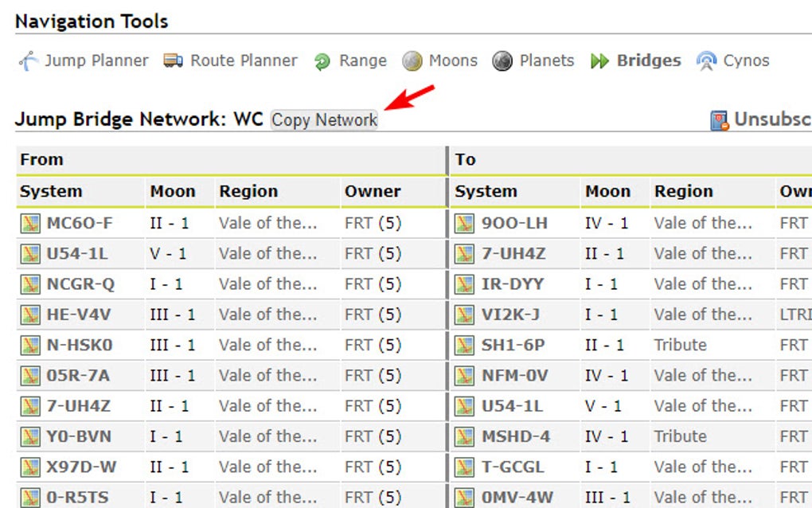Open the Jump Planner tool
Image resolution: width=812 pixels, height=508 pixels.
click(96, 61)
